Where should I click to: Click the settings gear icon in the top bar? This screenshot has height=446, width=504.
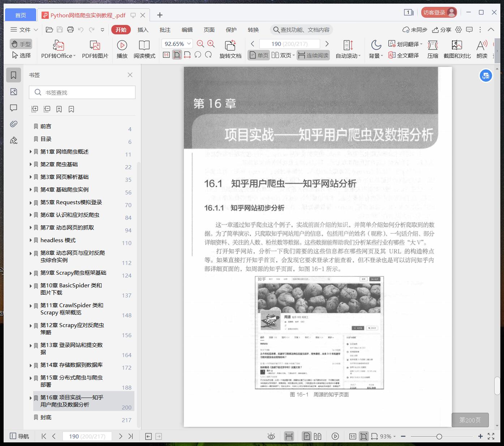[x=458, y=30]
